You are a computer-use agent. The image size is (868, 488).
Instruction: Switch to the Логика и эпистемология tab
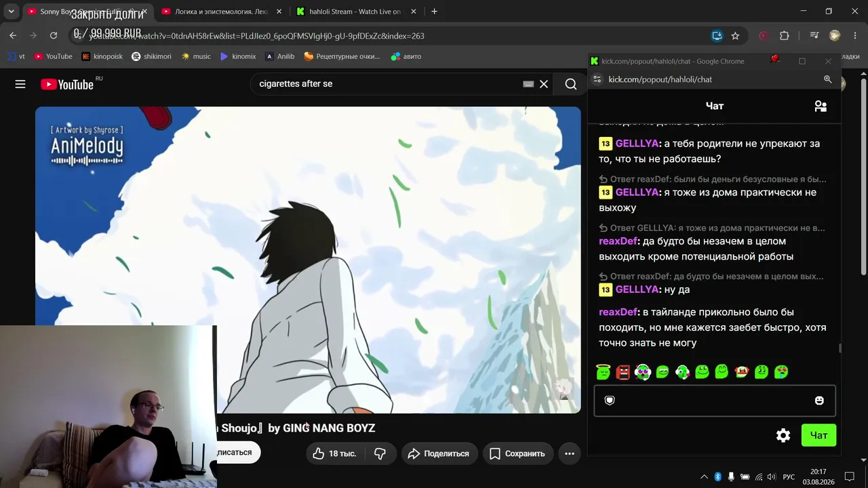click(221, 12)
